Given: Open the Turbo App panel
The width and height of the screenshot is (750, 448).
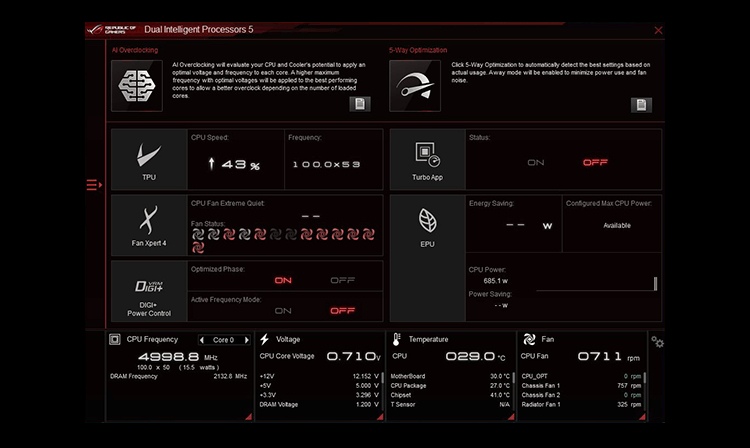Looking at the screenshot, I should 428,160.
